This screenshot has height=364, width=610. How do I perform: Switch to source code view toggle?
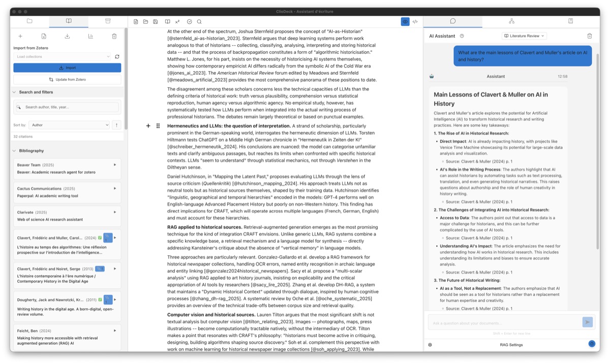point(415,22)
